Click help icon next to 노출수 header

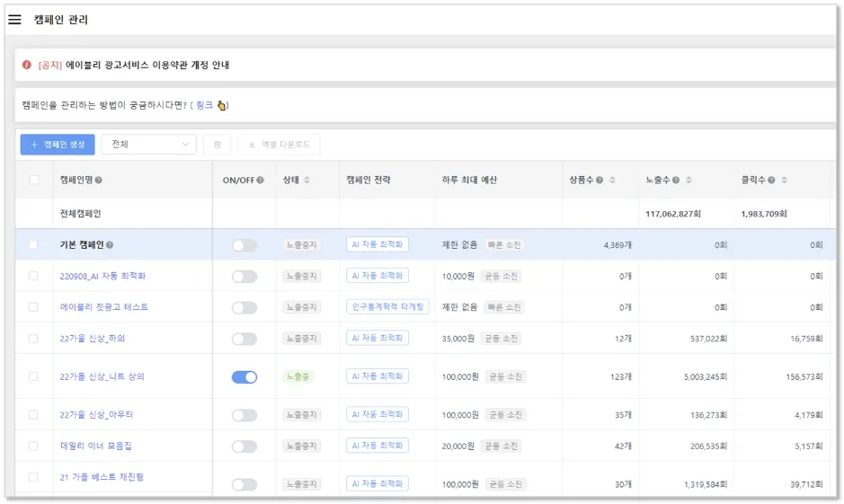click(676, 181)
